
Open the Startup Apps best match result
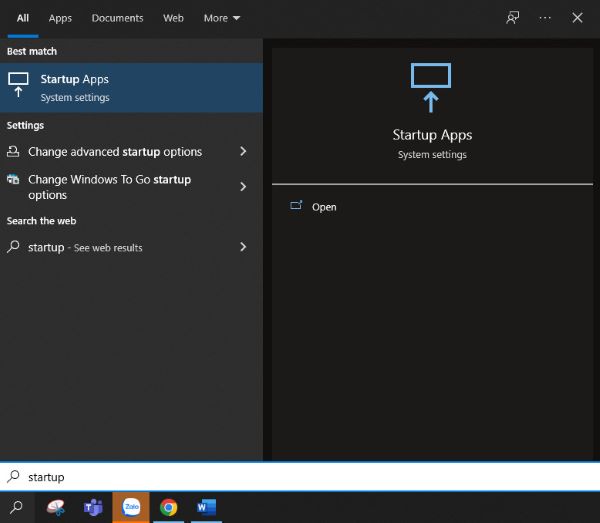[131, 88]
